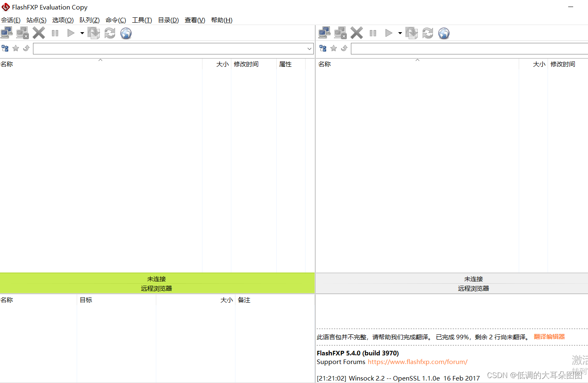The height and width of the screenshot is (383, 588).
Task: Sort right pane by 修改时间 column header
Action: pyautogui.click(x=568, y=64)
